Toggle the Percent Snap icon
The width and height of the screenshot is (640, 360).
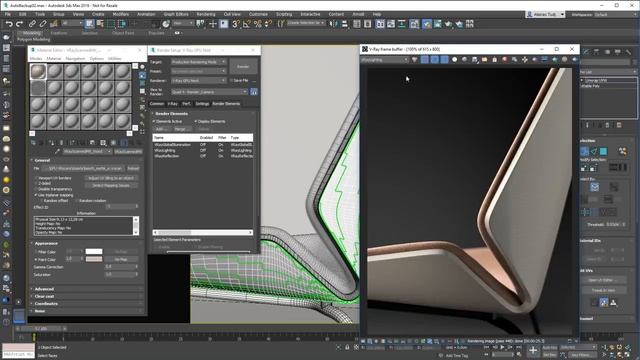click(x=258, y=24)
